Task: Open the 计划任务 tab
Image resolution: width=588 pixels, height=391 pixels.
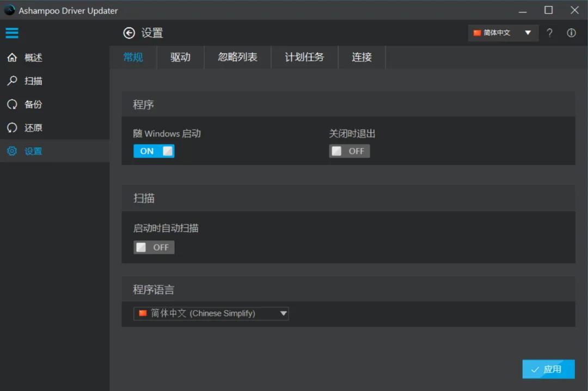Action: pos(304,57)
